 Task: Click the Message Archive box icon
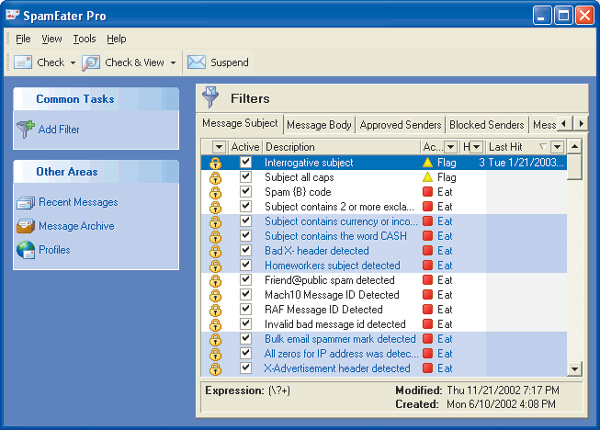26,226
